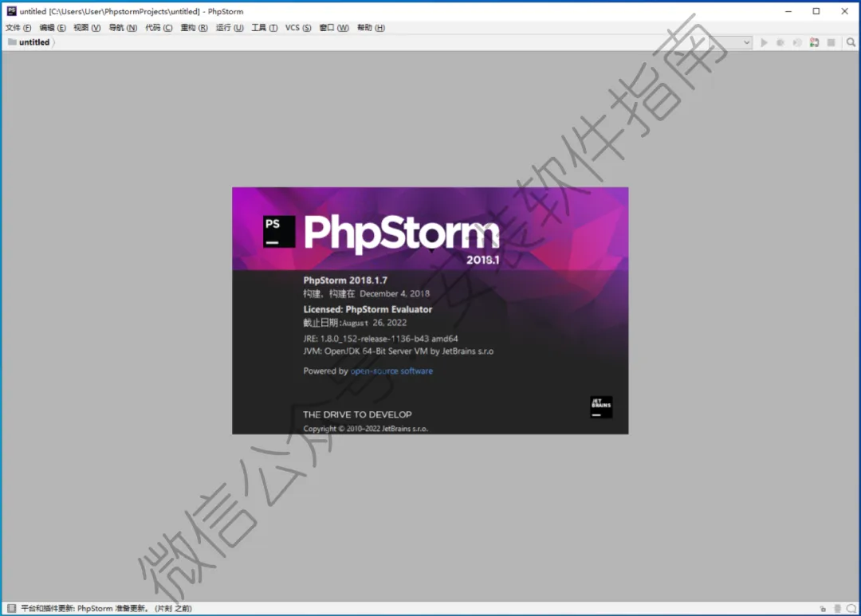Click the lock icon in status bar

(823, 608)
